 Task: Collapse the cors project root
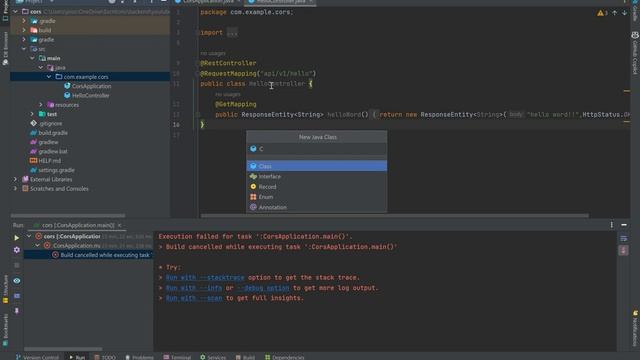tap(16, 11)
